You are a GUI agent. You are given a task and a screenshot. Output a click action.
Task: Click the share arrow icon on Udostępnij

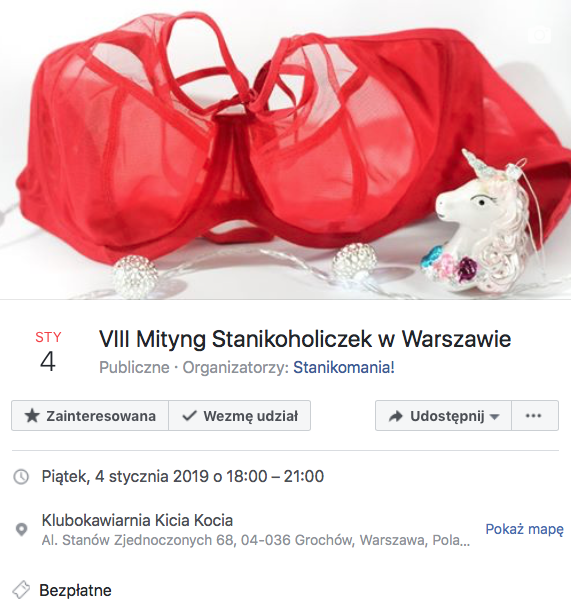[x=396, y=416]
